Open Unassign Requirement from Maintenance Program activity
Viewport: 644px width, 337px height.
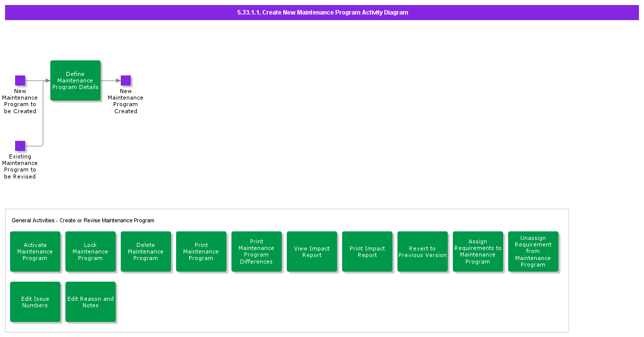coord(533,251)
